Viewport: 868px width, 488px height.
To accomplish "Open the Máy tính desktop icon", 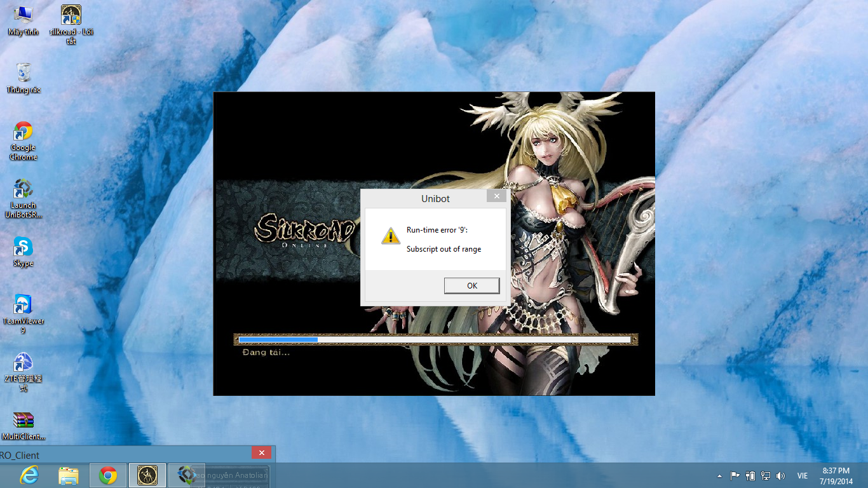I will [24, 20].
